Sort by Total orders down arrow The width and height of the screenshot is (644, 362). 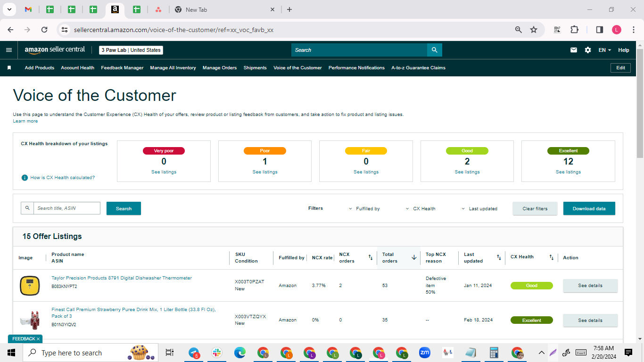(x=414, y=257)
